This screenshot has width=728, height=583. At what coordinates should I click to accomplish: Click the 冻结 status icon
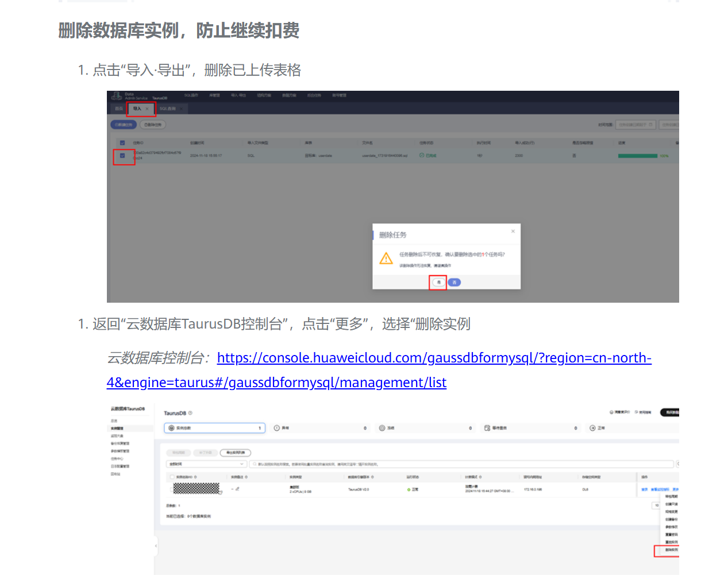382,428
